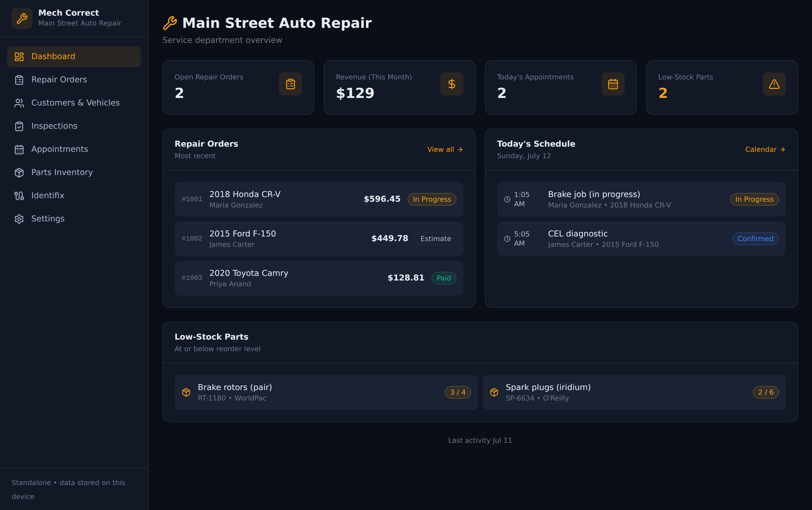Click the Service department overview subtitle
The image size is (812, 510).
click(222, 40)
